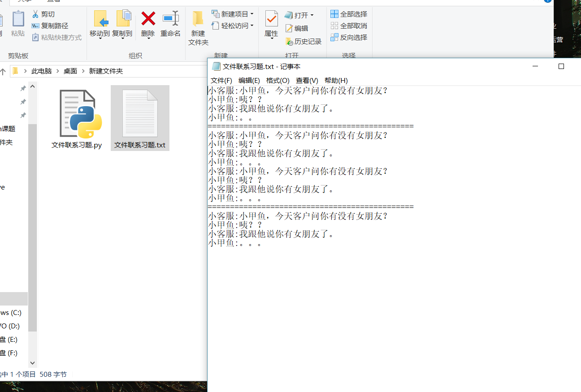The image size is (581, 392).
Task: Click the 粘贴 (Paste) icon
Action: 17,22
